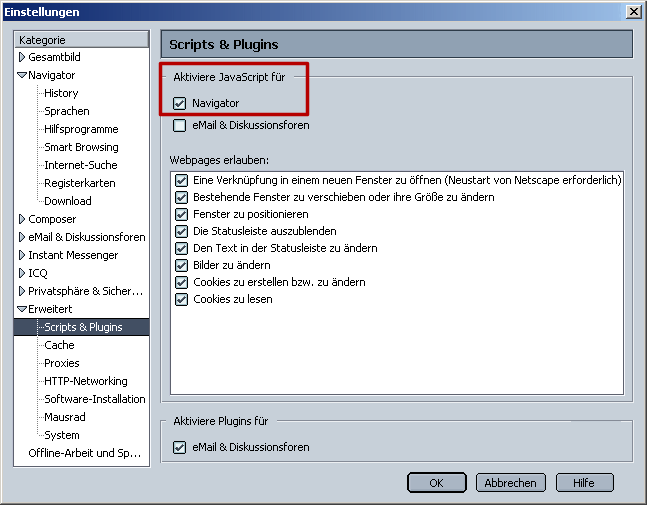Close the Einstellungen dialog window
This screenshot has height=505, width=647.
[x=634, y=11]
